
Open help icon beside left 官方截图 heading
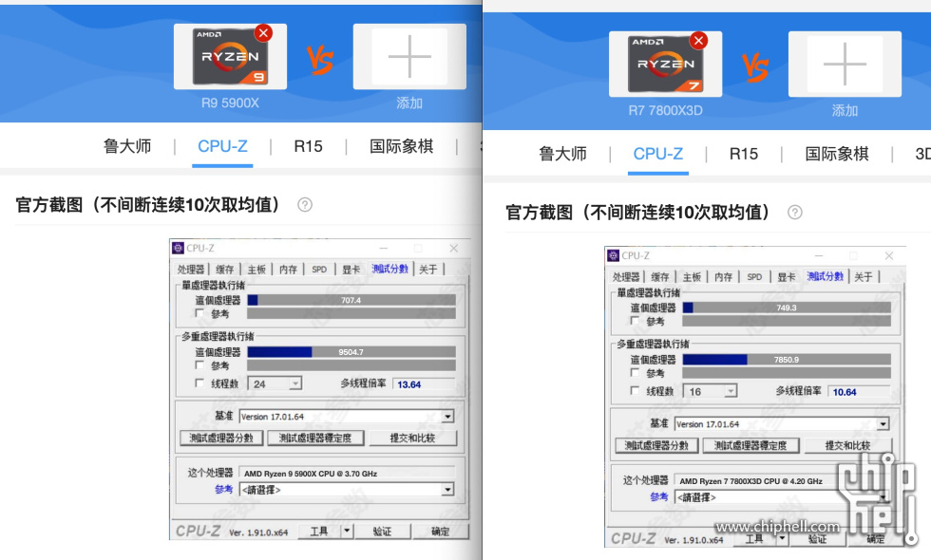pyautogui.click(x=305, y=205)
